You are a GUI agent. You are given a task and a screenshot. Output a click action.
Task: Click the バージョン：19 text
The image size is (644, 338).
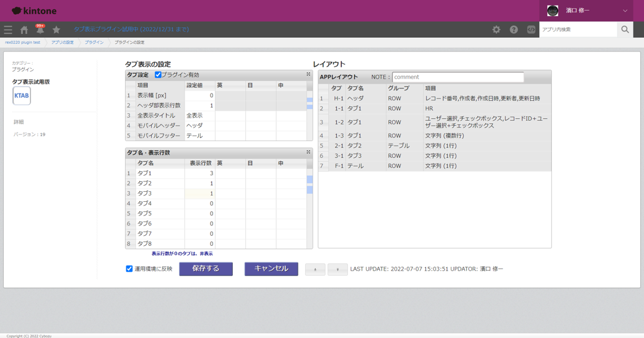(29, 134)
